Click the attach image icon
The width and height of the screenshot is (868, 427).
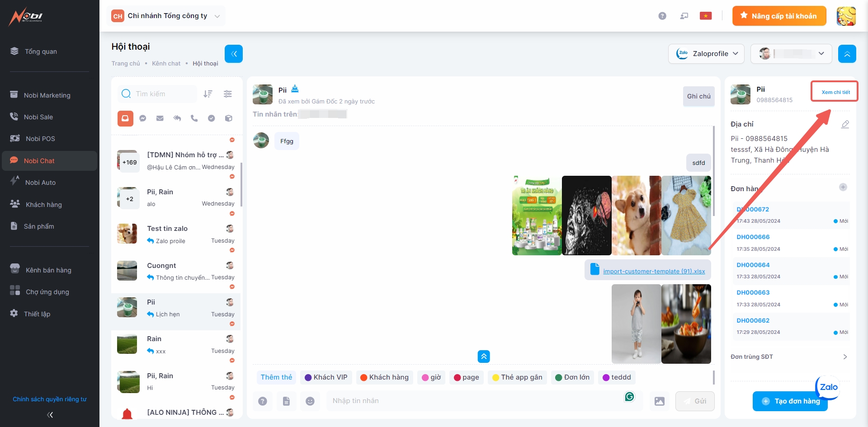660,401
